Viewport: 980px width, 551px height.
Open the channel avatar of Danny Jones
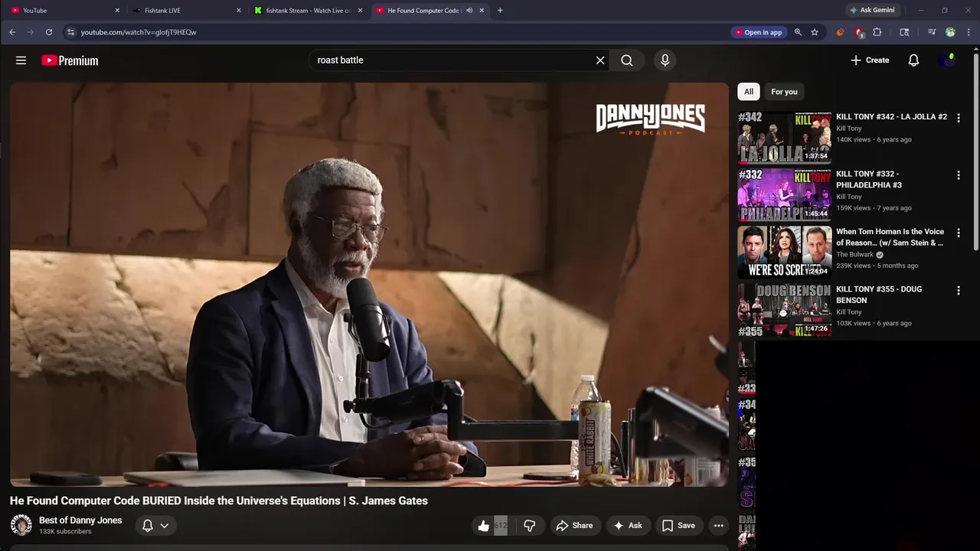(21, 525)
